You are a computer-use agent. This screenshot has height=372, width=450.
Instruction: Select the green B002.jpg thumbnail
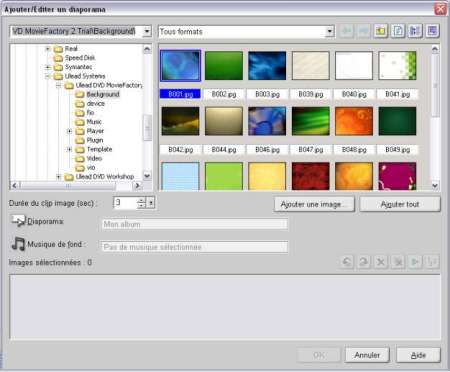pos(224,66)
